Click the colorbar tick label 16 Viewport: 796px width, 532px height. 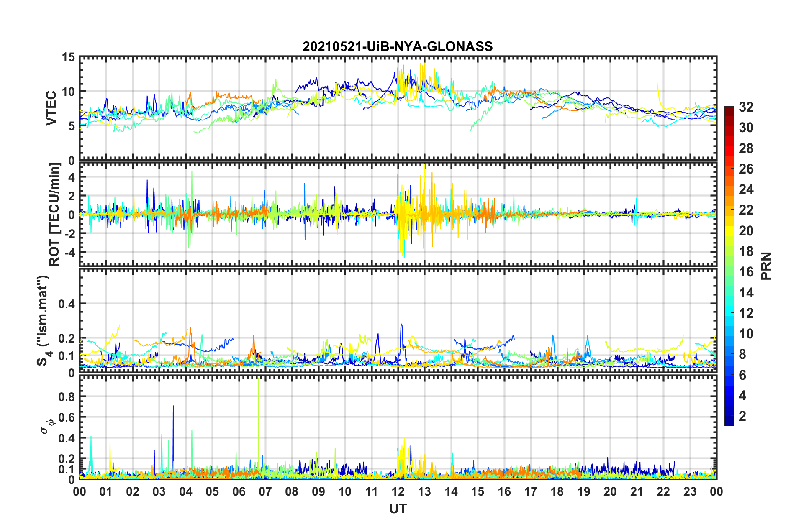pyautogui.click(x=746, y=272)
